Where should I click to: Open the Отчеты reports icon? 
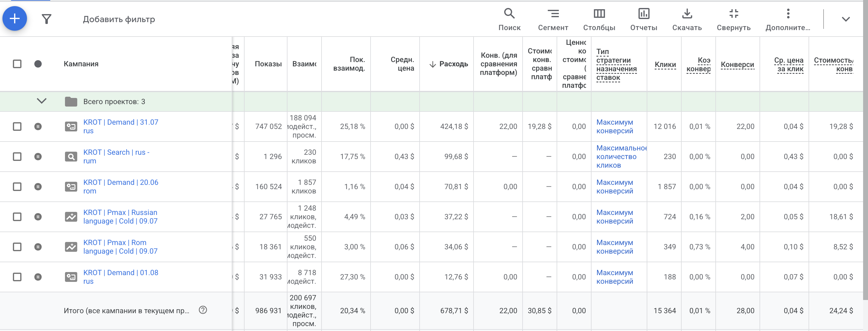(x=643, y=19)
